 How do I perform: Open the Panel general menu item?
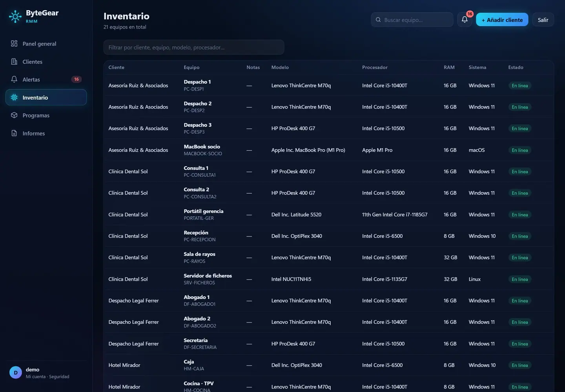(46, 44)
